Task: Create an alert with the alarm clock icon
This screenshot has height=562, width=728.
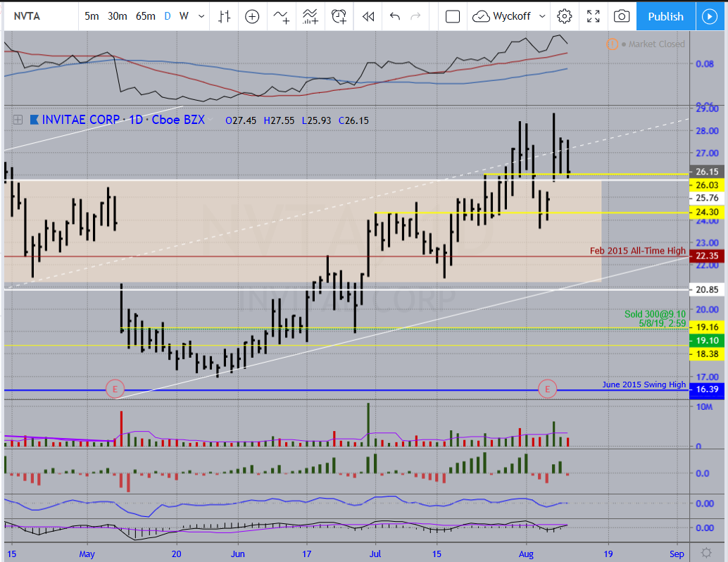Action: (339, 16)
